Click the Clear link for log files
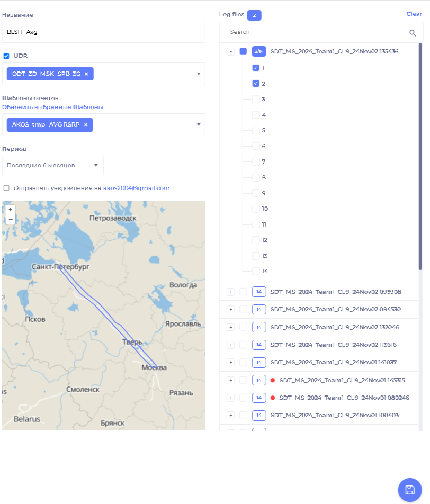The height and width of the screenshot is (504, 430). coord(414,14)
